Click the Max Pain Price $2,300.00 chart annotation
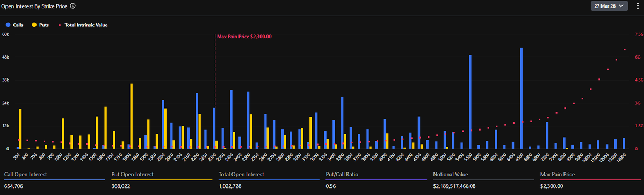 (244, 37)
